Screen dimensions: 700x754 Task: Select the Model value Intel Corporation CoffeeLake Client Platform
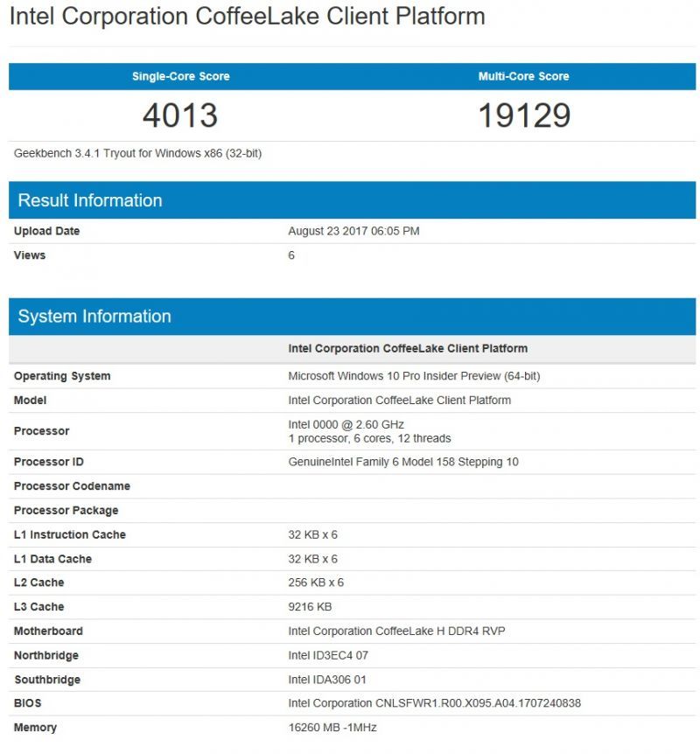[x=399, y=400]
